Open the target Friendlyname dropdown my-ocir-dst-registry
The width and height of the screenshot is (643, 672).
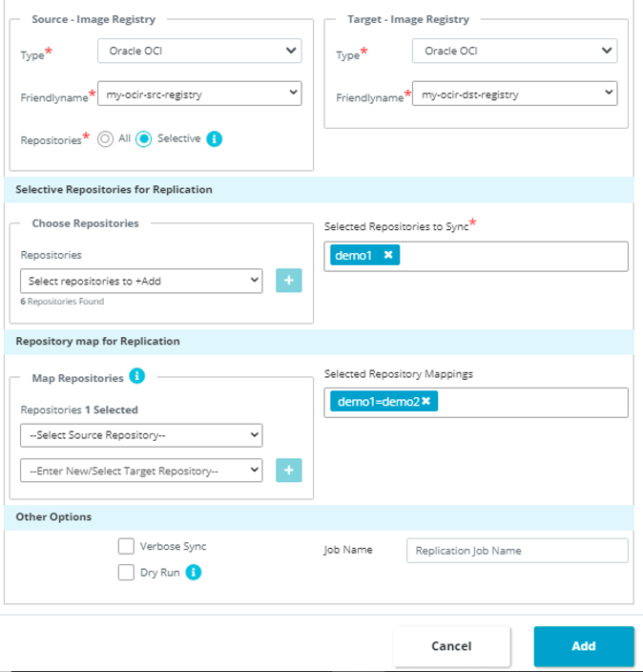(514, 94)
